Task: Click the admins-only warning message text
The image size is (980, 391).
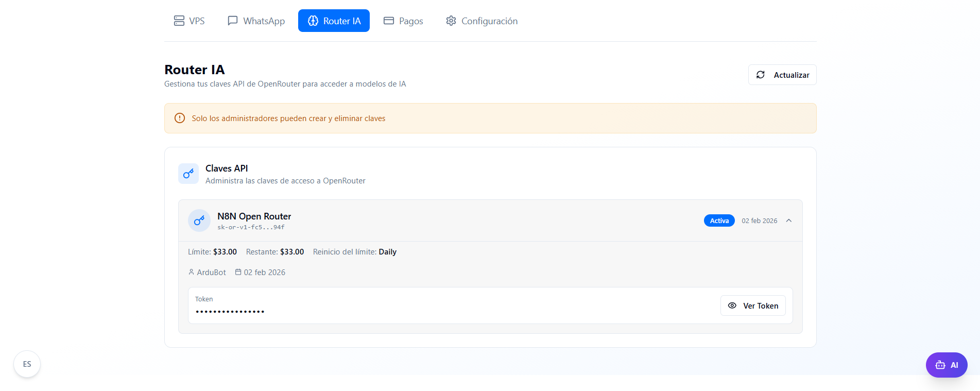Action: click(x=288, y=118)
